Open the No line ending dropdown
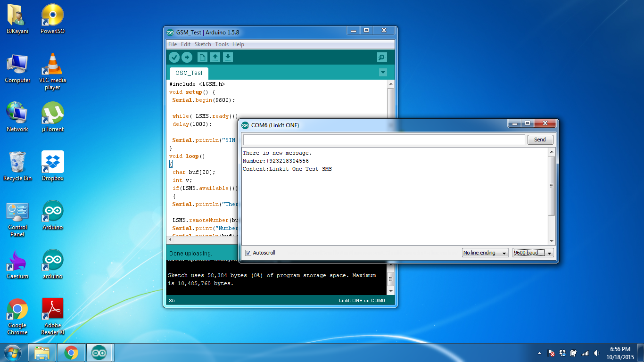This screenshot has width=644, height=362. click(485, 253)
